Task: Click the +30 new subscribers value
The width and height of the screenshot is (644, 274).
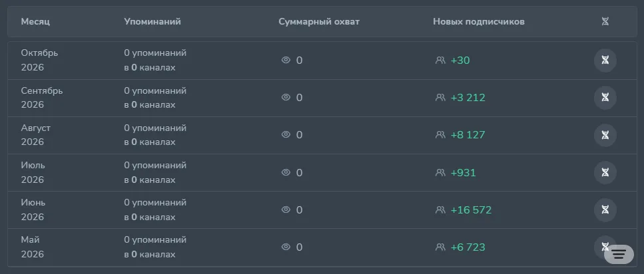Action: point(460,61)
